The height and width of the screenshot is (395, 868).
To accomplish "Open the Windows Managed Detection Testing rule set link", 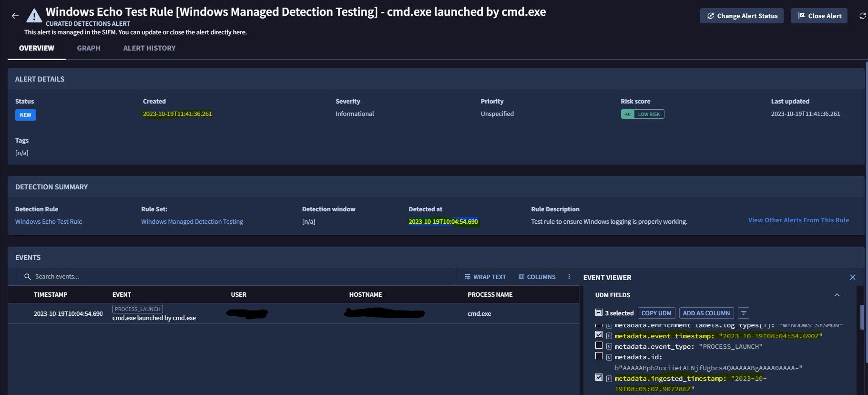I will coord(192,221).
